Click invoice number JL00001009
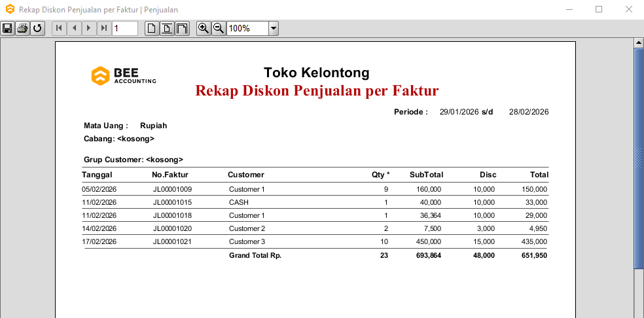 [x=173, y=189]
